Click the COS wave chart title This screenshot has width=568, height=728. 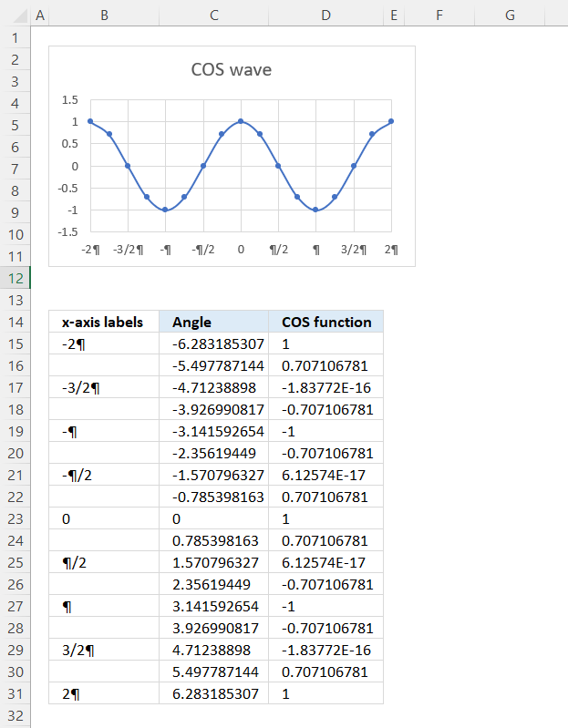[232, 69]
